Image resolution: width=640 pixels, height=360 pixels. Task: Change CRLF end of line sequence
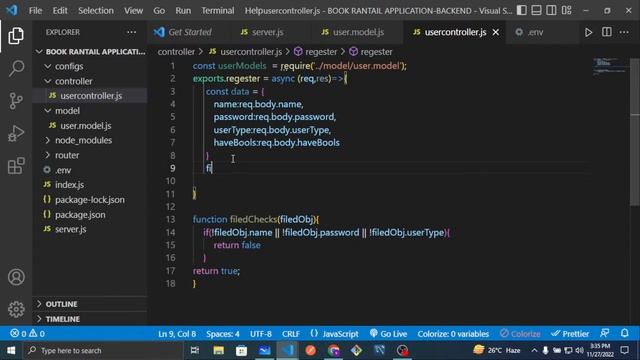[291, 333]
